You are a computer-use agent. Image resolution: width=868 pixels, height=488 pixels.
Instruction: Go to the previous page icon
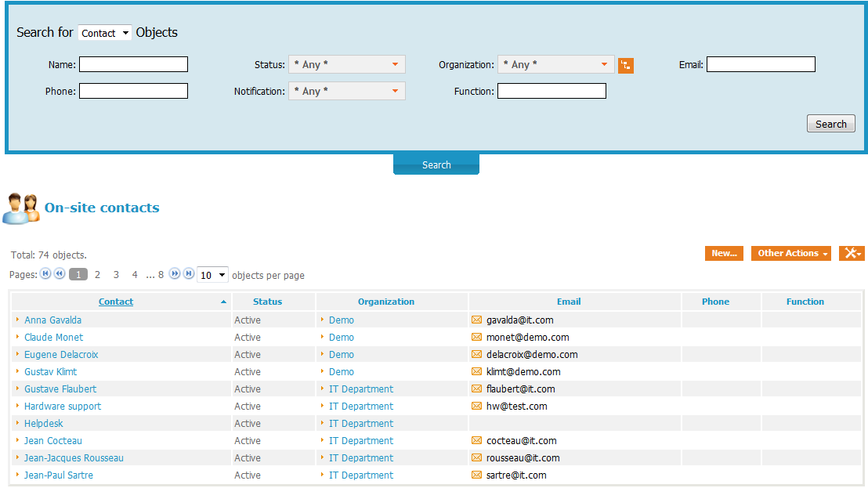point(59,274)
